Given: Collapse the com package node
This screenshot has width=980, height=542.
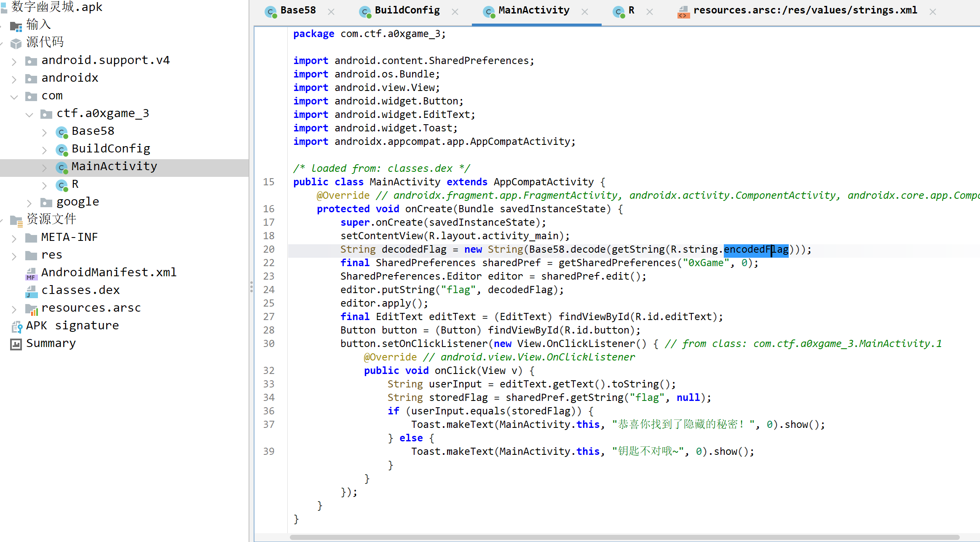Looking at the screenshot, I should 14,97.
